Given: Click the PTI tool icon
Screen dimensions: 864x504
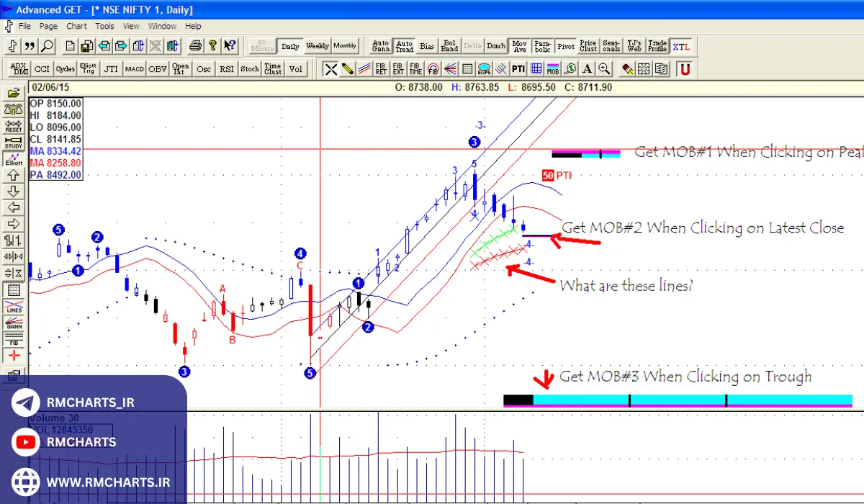Looking at the screenshot, I should coord(518,69).
